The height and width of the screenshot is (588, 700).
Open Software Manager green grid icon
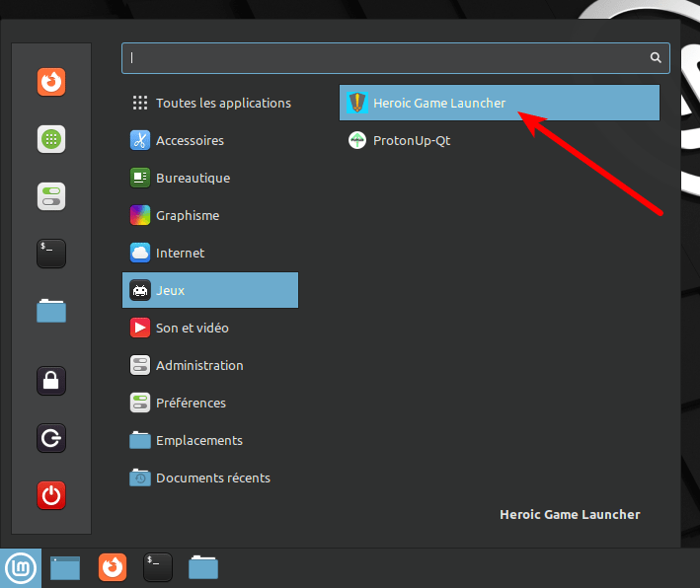point(51,139)
